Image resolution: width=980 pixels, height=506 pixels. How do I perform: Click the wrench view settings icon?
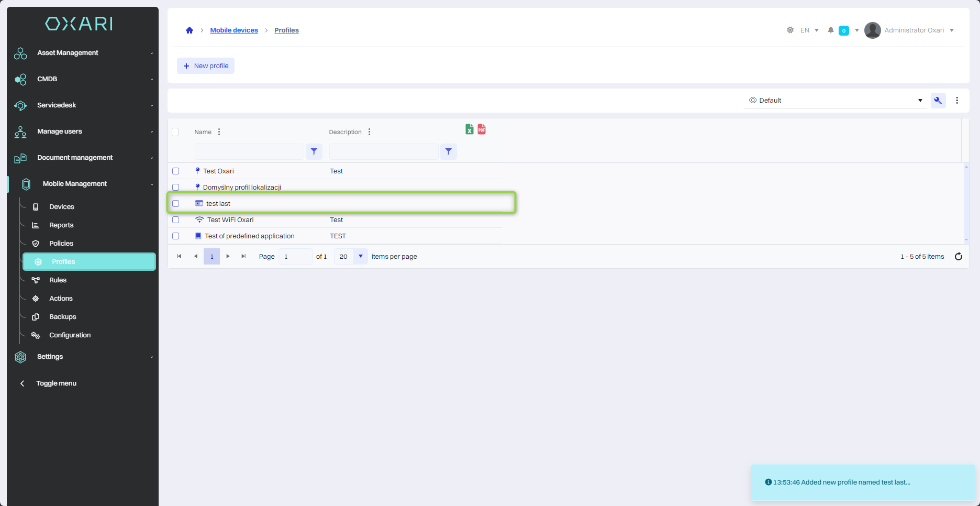938,101
